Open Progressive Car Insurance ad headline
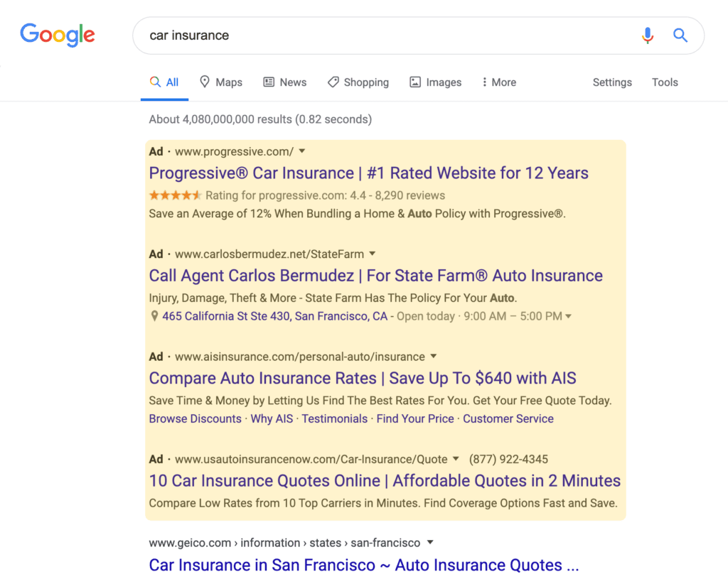 [369, 173]
